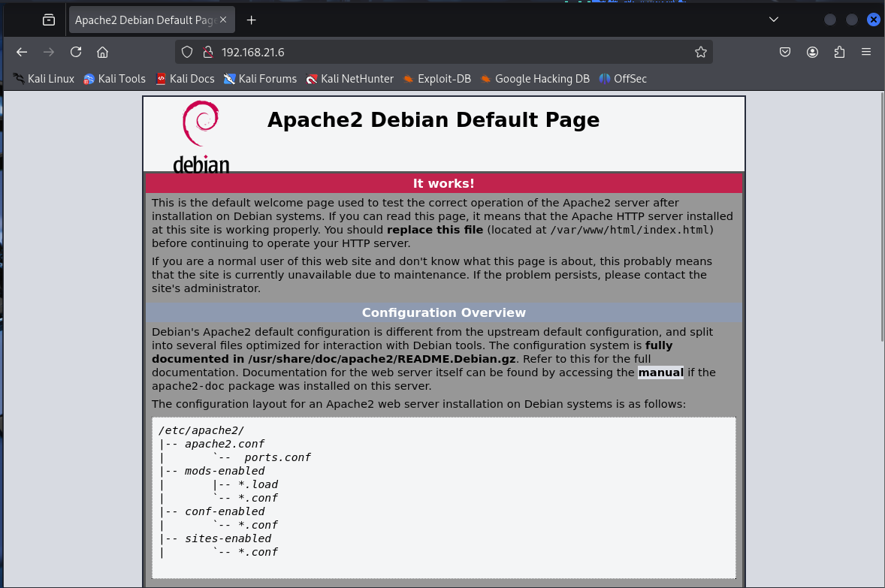
Task: Open Firefox View recent browsing icon
Action: coord(49,20)
